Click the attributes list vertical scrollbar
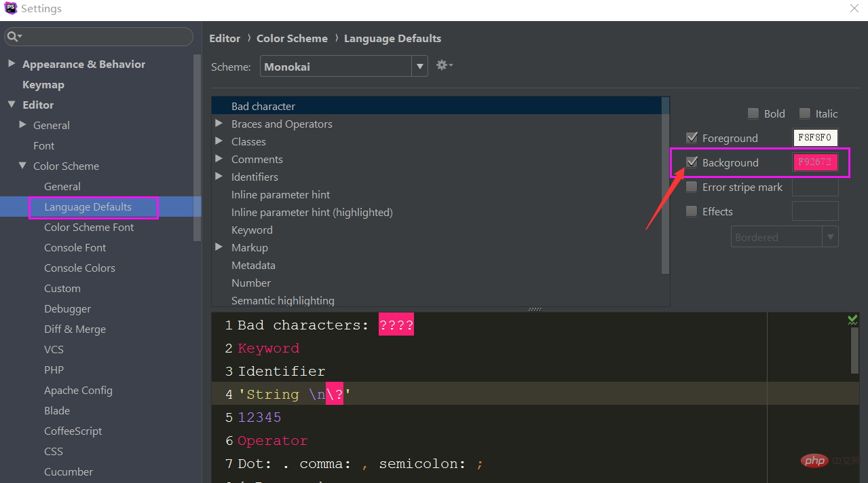This screenshot has height=483, width=868. click(x=665, y=185)
